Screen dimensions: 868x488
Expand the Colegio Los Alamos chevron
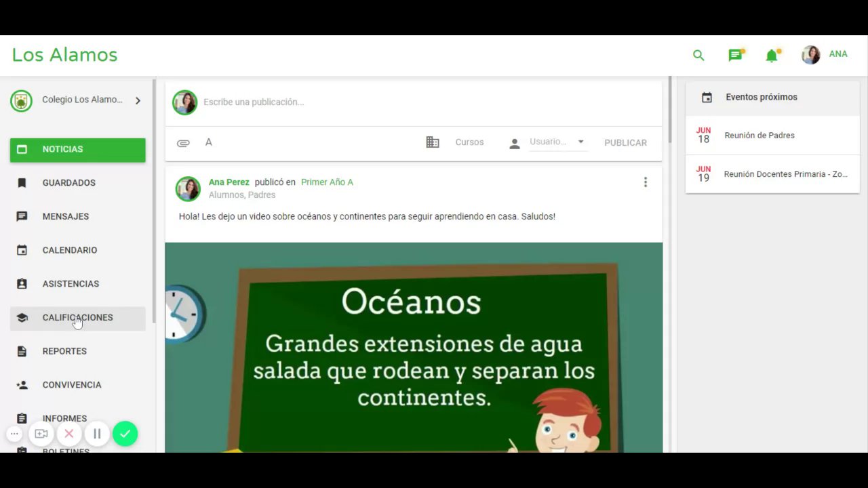pos(138,100)
